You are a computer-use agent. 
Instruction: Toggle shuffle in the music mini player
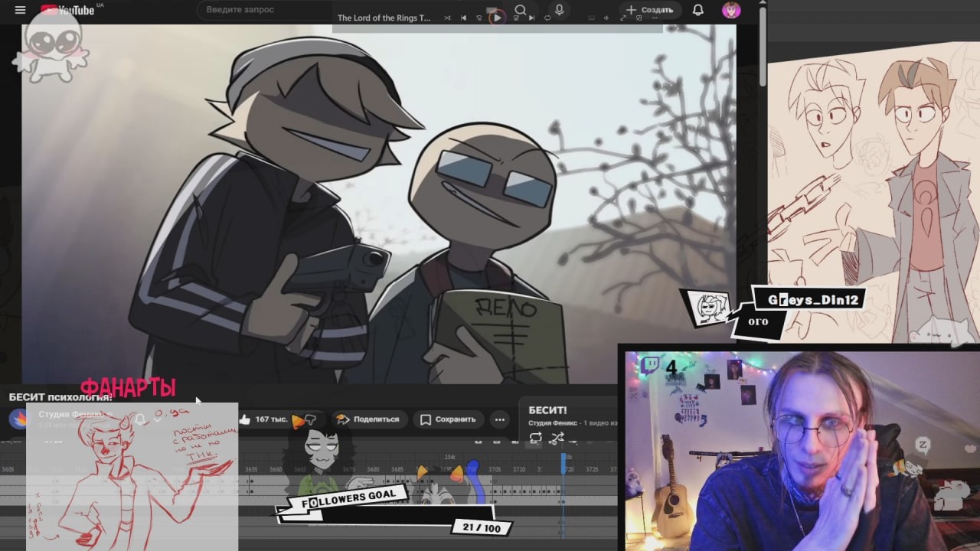pos(447,18)
